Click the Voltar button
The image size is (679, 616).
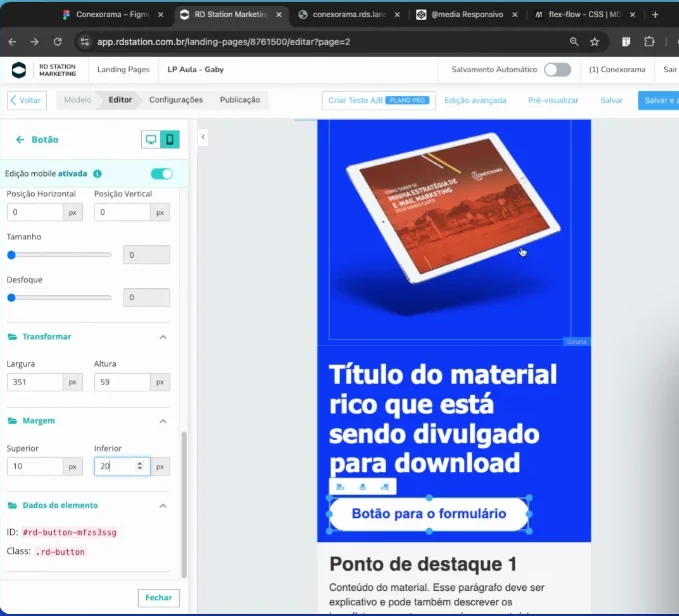[27, 100]
